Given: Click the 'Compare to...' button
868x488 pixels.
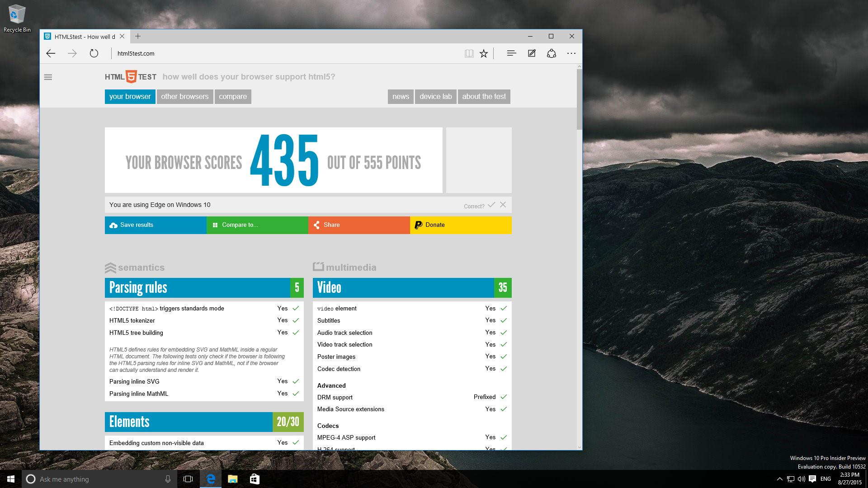Looking at the screenshot, I should [x=257, y=225].
